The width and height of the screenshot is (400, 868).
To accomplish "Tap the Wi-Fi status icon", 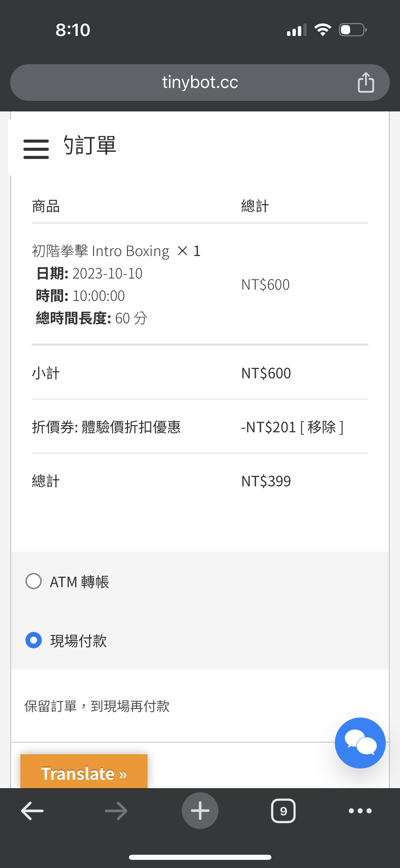I will [x=323, y=30].
